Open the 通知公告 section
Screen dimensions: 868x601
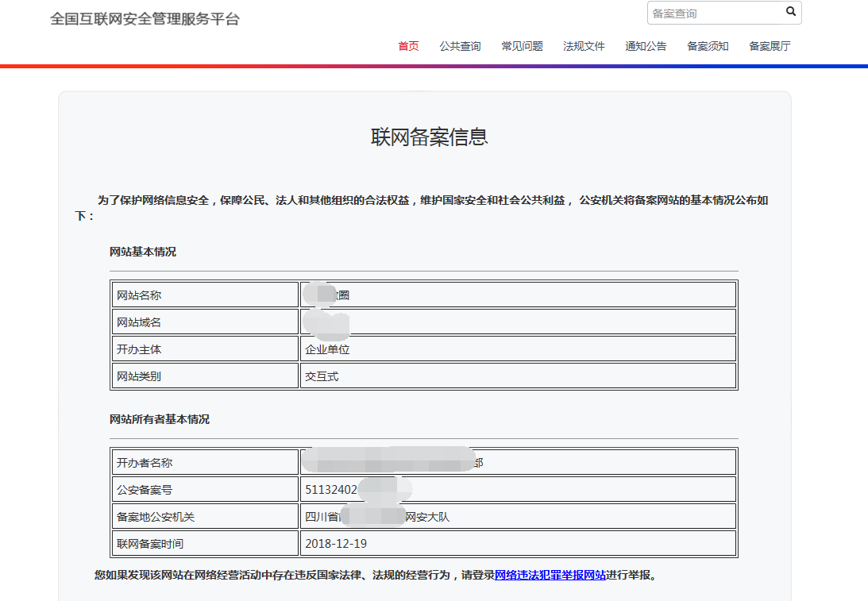tap(646, 46)
